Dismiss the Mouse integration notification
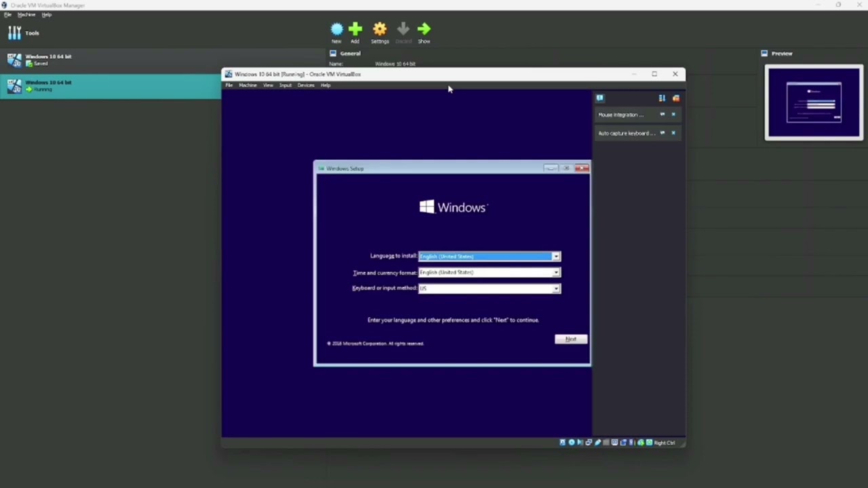The image size is (868, 488). pos(673,115)
